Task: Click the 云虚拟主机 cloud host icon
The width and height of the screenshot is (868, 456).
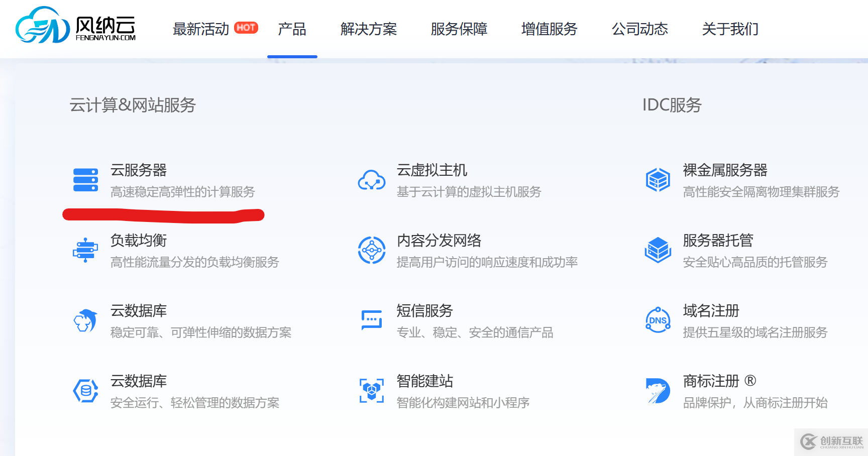Action: coord(372,180)
